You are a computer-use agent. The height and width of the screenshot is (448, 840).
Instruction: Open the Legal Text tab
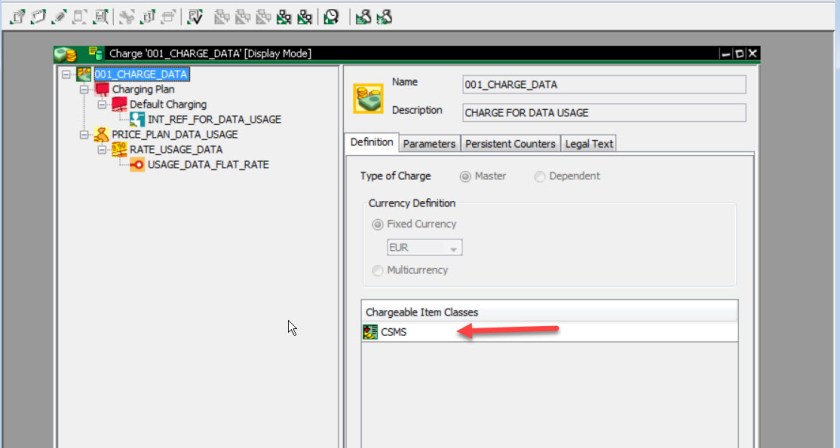pos(589,144)
